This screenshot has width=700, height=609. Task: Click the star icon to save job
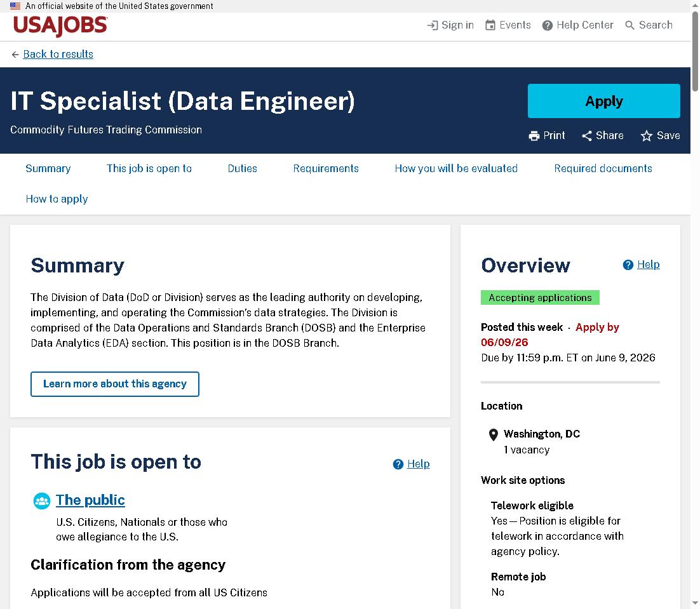[647, 136]
